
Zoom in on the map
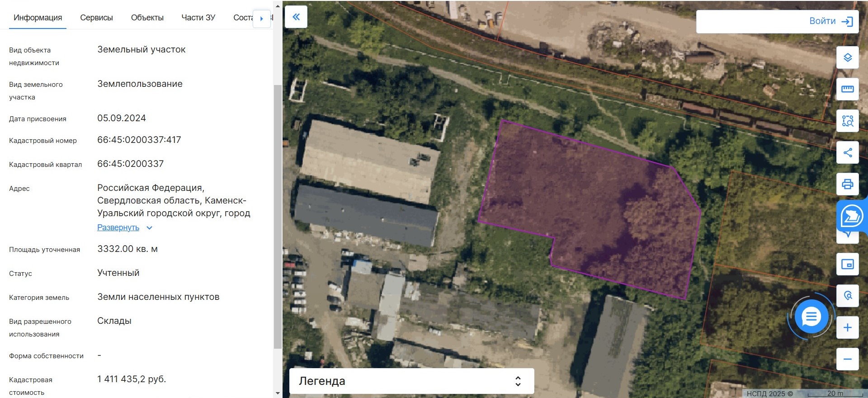(848, 327)
